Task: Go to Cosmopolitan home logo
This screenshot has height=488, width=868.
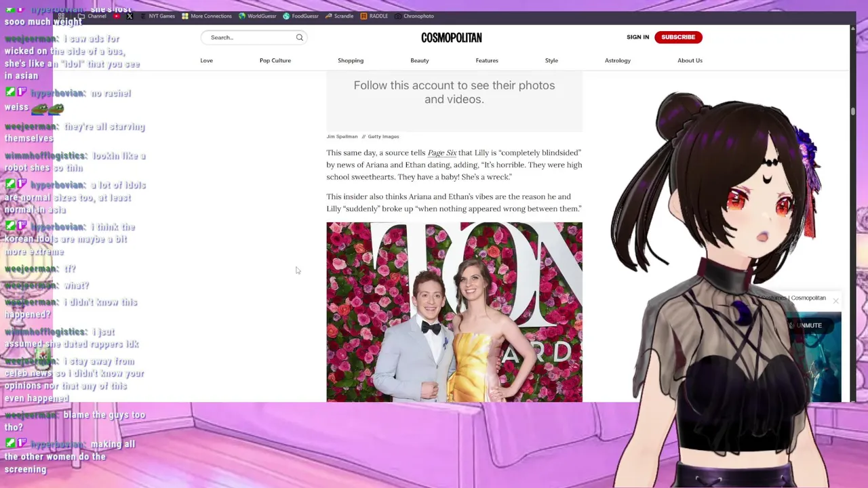Action: (451, 37)
